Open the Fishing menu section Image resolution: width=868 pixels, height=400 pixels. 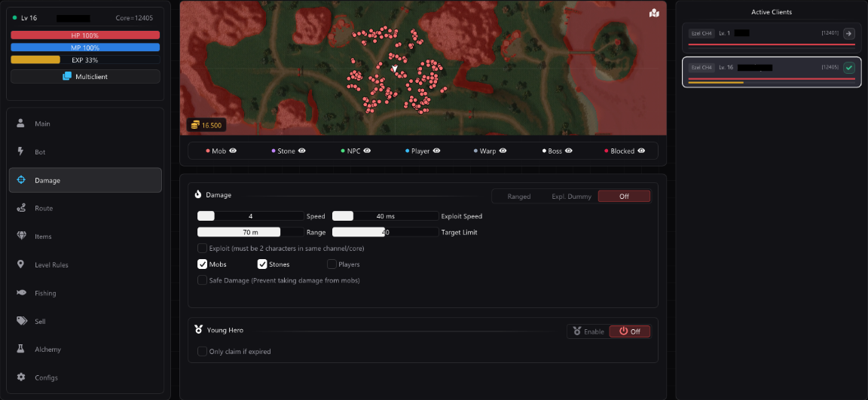85,293
